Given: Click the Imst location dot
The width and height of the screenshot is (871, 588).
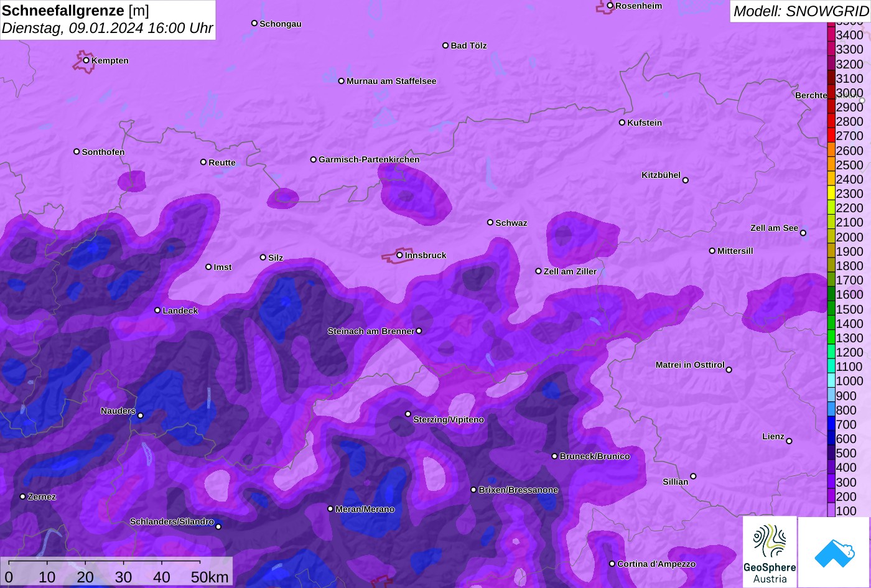Looking at the screenshot, I should point(208,267).
